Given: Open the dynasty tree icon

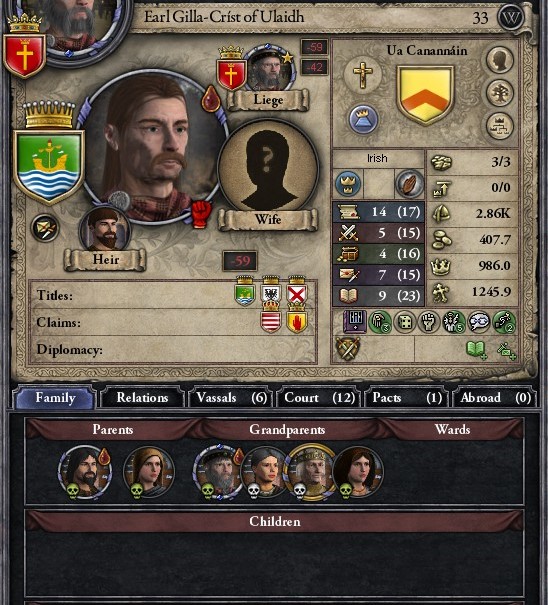Looking at the screenshot, I should pos(499,93).
